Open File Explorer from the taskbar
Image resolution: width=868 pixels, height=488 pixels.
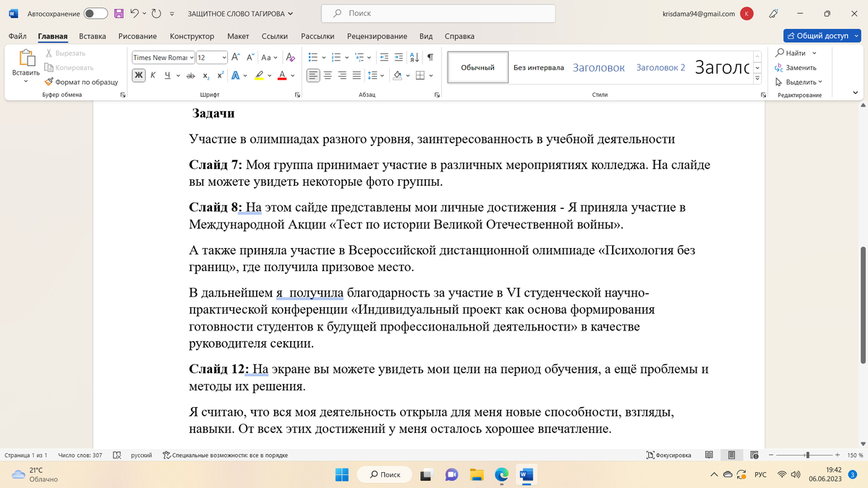tap(477, 474)
